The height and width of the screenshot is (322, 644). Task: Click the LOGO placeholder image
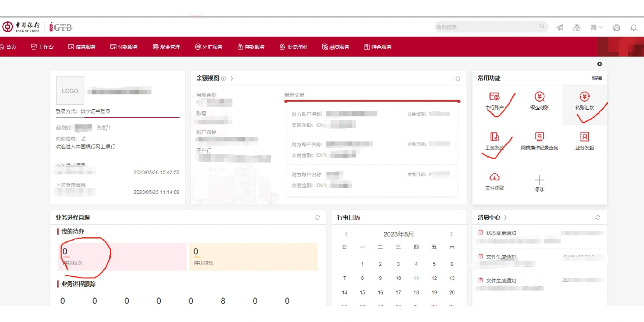click(70, 91)
